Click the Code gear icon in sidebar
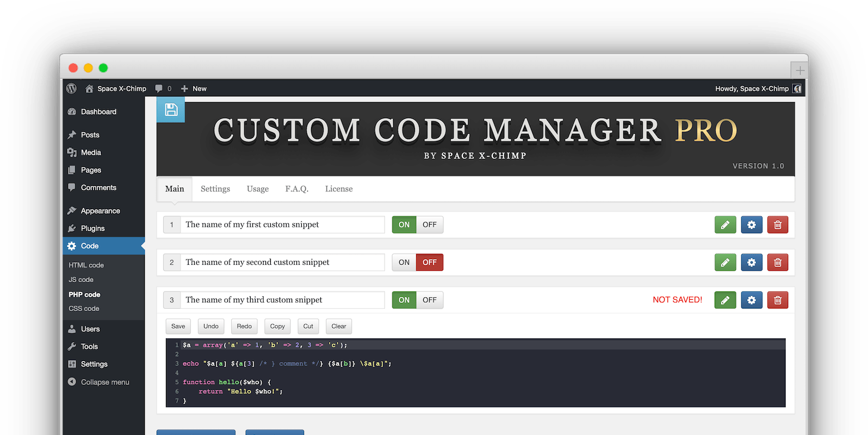Viewport: 868px width, 435px height. coord(72,246)
